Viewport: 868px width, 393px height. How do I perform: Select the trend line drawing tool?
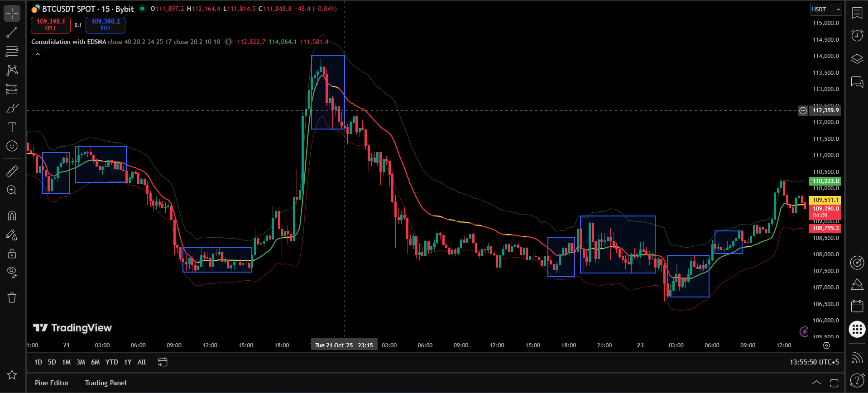tap(12, 33)
